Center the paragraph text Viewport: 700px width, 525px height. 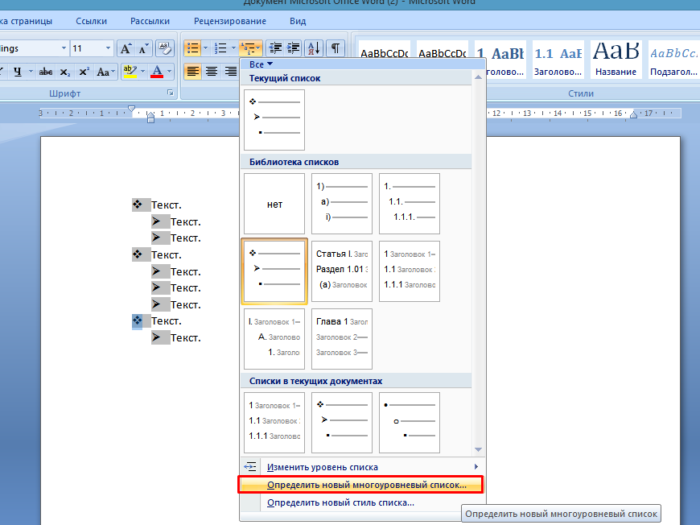click(x=212, y=71)
